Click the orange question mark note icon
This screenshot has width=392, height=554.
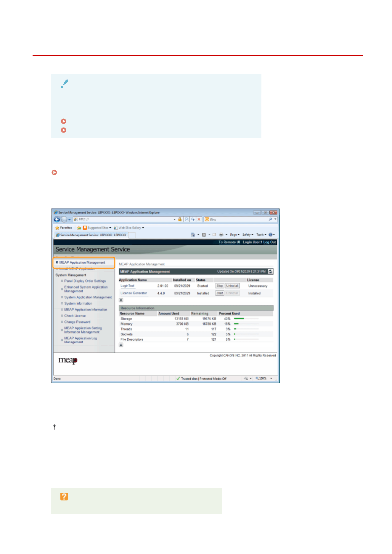[64, 497]
